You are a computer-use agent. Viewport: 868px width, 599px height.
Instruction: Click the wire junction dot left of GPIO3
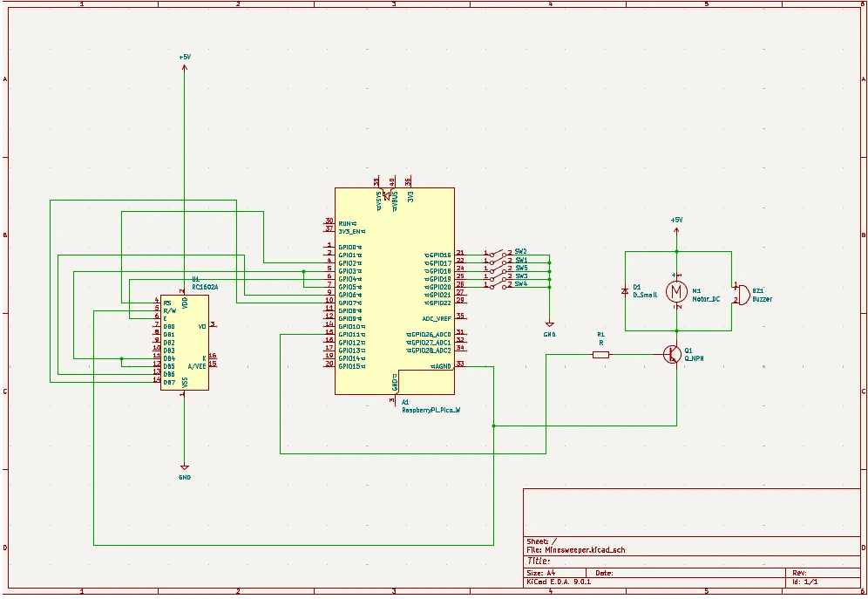[x=303, y=271]
